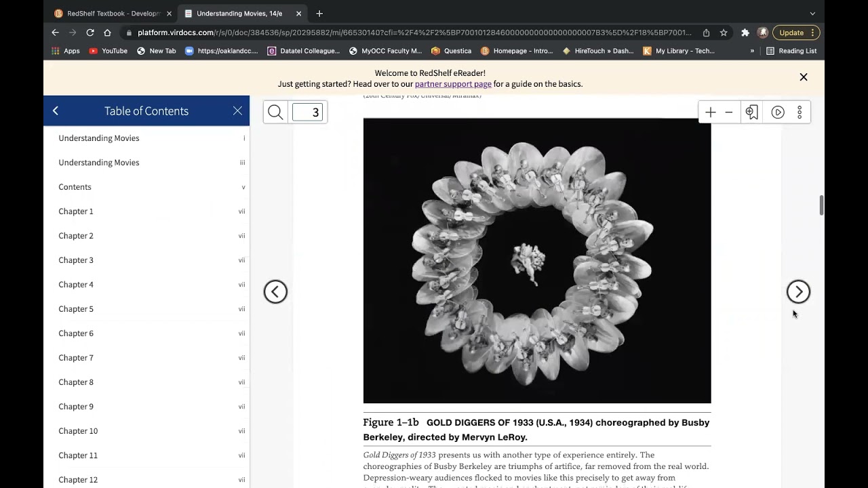This screenshot has height=488, width=868.
Task: Open the oaklandcc Zoom bookmark
Action: click(222, 51)
